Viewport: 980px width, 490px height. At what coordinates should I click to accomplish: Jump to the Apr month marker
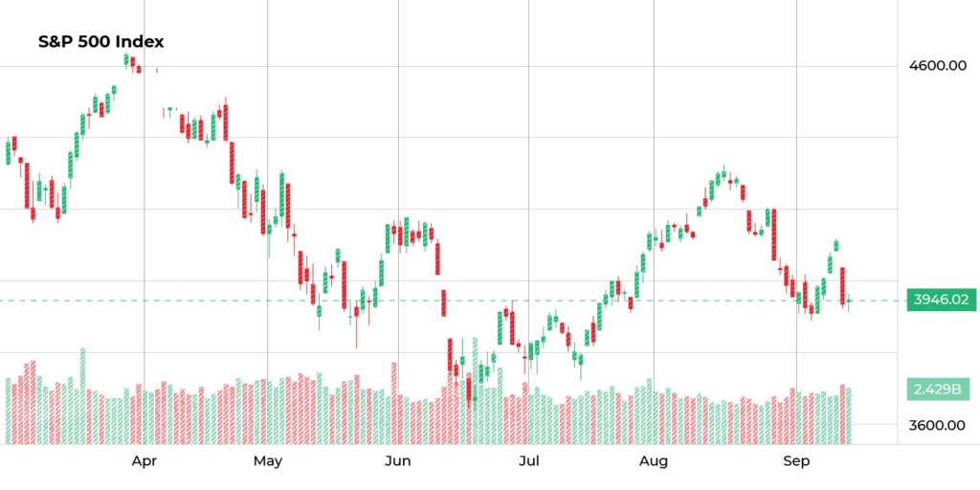[145, 462]
